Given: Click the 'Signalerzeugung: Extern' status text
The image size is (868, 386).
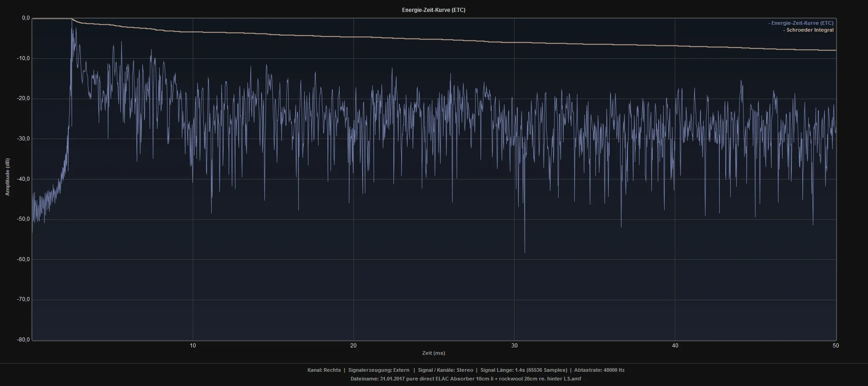Looking at the screenshot, I should pyautogui.click(x=379, y=370).
